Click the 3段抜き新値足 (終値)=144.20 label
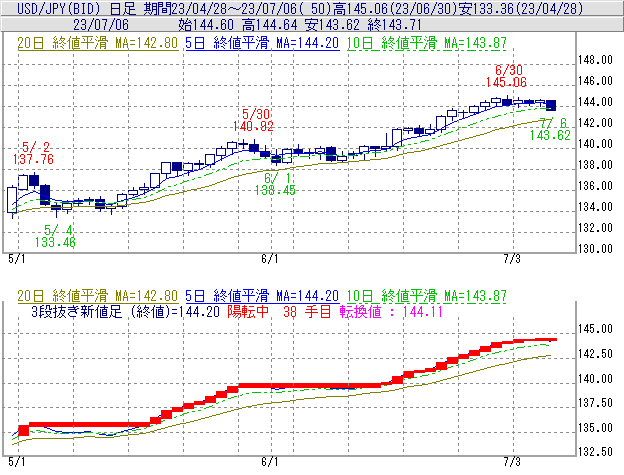The width and height of the screenshot is (624, 475). pyautogui.click(x=125, y=311)
